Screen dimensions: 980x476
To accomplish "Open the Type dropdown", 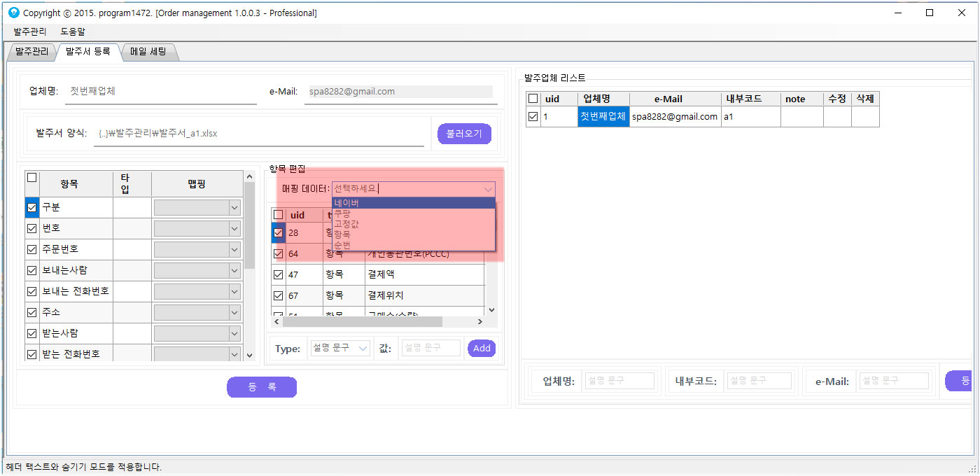I will tap(340, 348).
